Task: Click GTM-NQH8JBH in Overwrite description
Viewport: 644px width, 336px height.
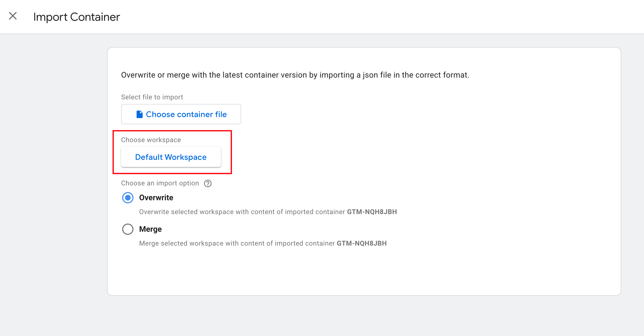Action: (372, 212)
